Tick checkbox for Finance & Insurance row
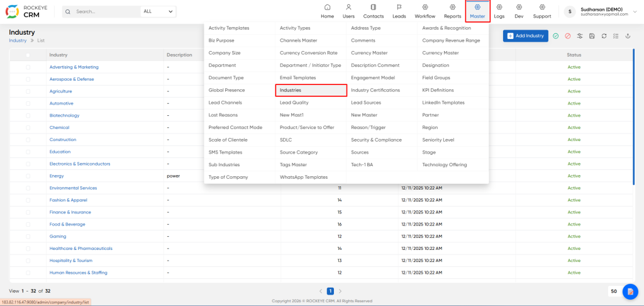Image resolution: width=644 pixels, height=306 pixels. 28,212
